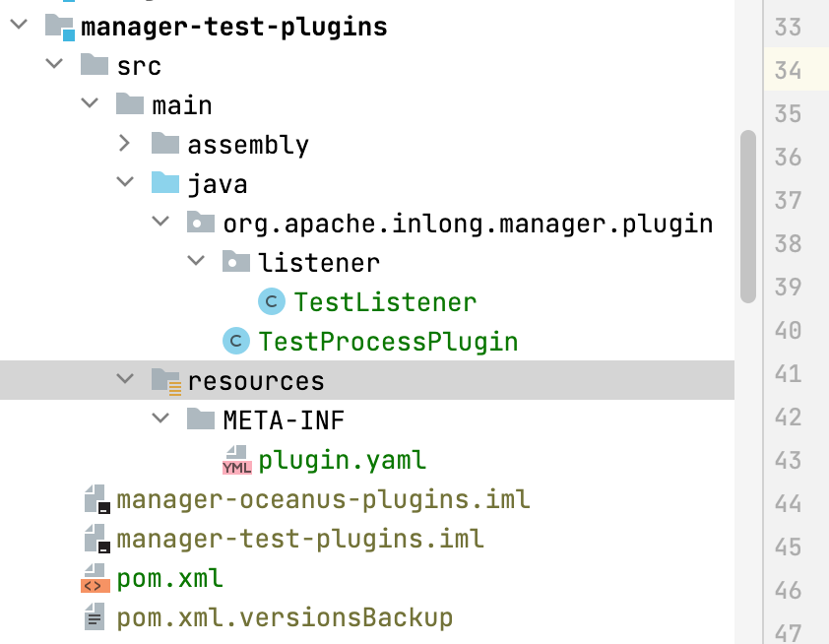
Task: Select the listener package
Action: (319, 262)
